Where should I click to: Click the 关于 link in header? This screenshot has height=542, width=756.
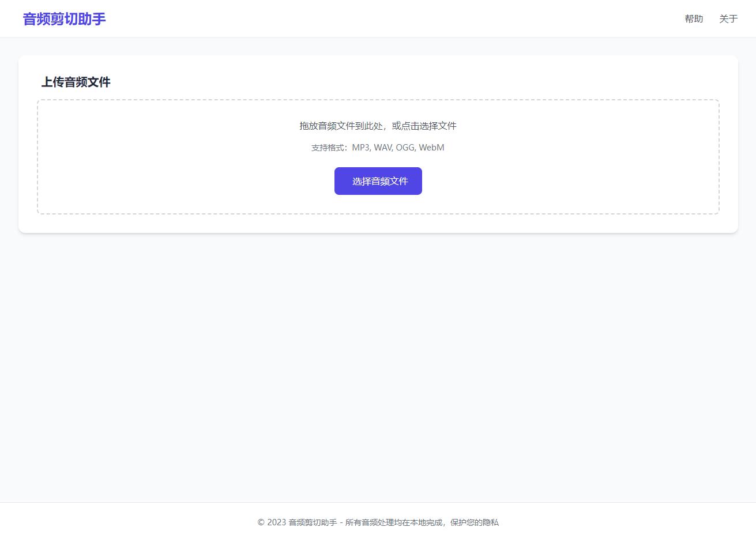pos(728,18)
